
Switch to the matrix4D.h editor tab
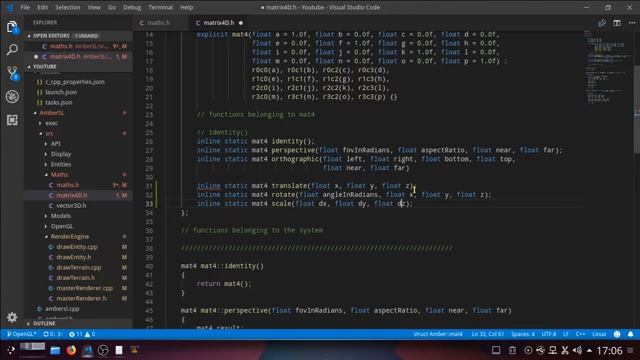pos(219,23)
